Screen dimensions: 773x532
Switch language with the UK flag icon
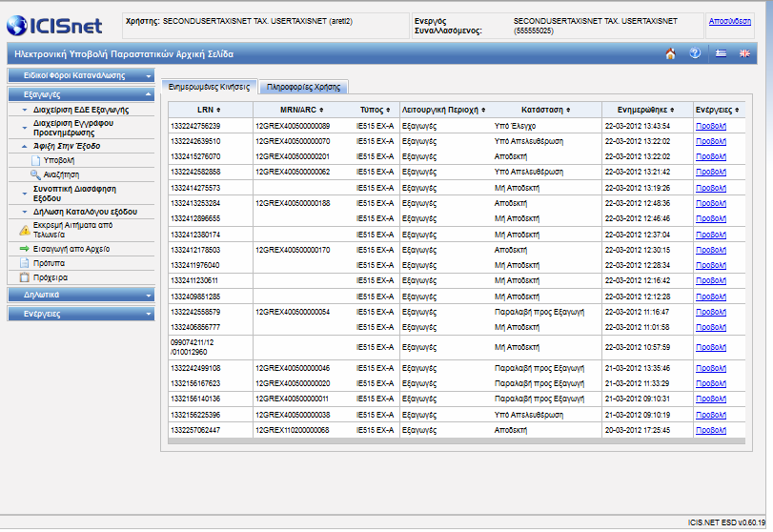tap(744, 53)
